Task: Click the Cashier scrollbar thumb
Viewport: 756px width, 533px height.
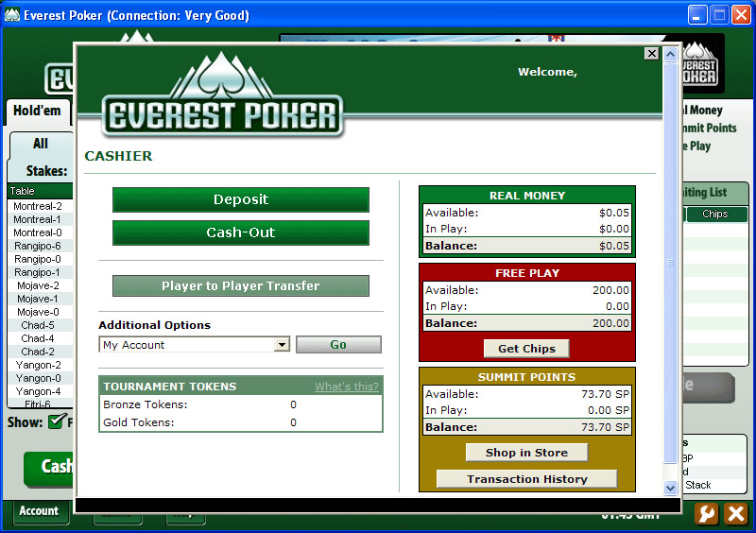Action: click(670, 263)
